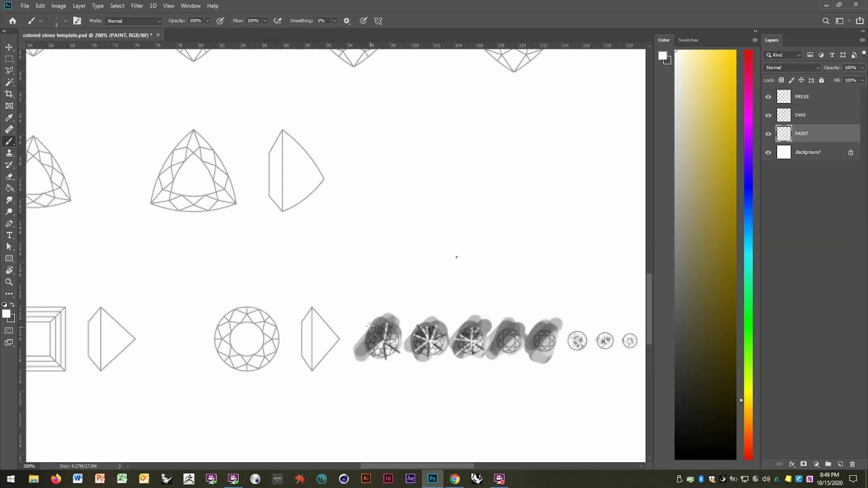
Task: Open the Filter menu
Action: coord(137,5)
